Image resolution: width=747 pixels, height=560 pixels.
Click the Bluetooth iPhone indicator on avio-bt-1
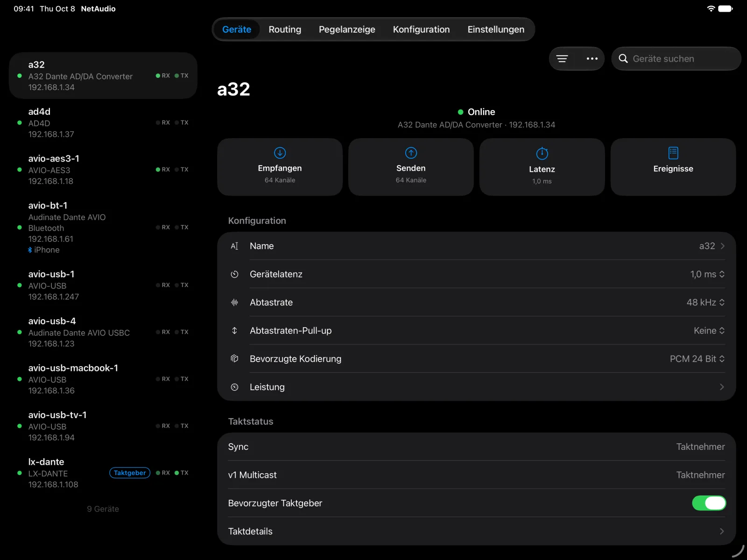point(44,250)
